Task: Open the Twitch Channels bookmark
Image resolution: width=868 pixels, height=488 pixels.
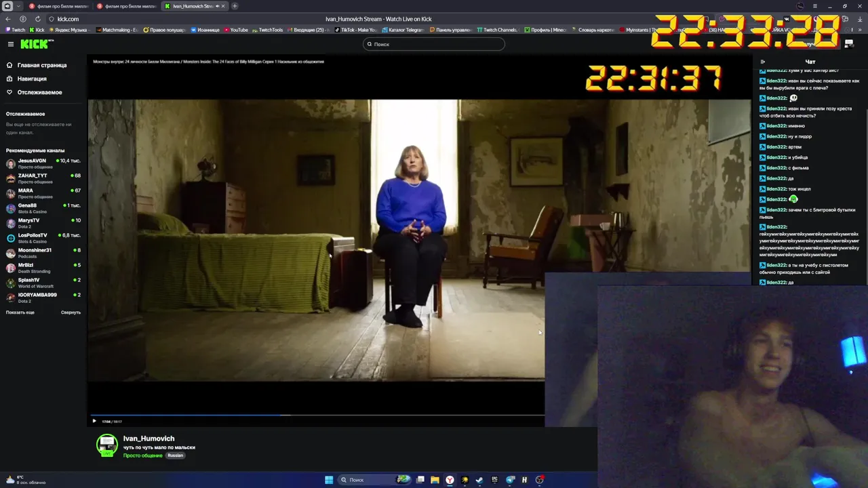Action: point(497,30)
